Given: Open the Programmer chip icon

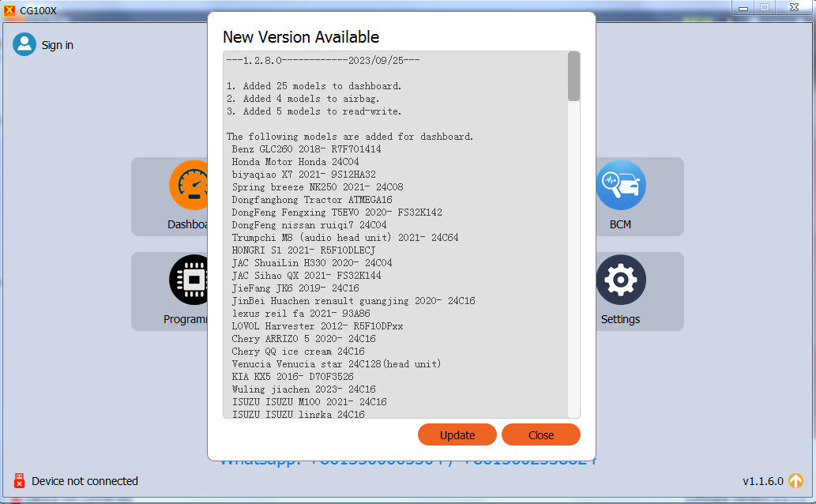Looking at the screenshot, I should pos(188,280).
